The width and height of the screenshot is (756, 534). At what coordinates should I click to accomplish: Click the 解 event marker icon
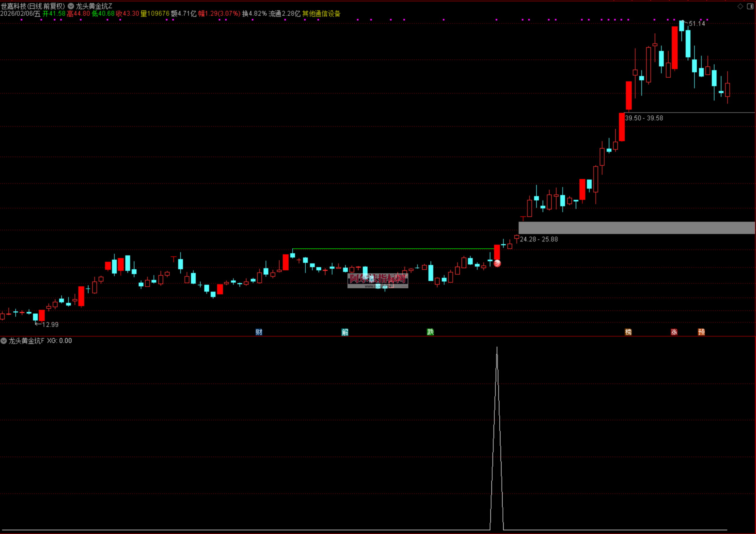coord(345,332)
